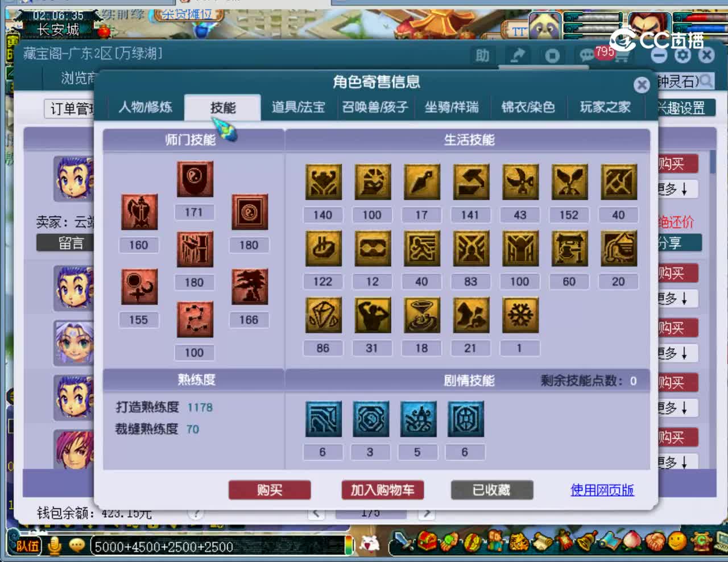Viewport: 728px width, 562px height.
Task: Toggle the 已收藏 favorite button
Action: (x=492, y=490)
